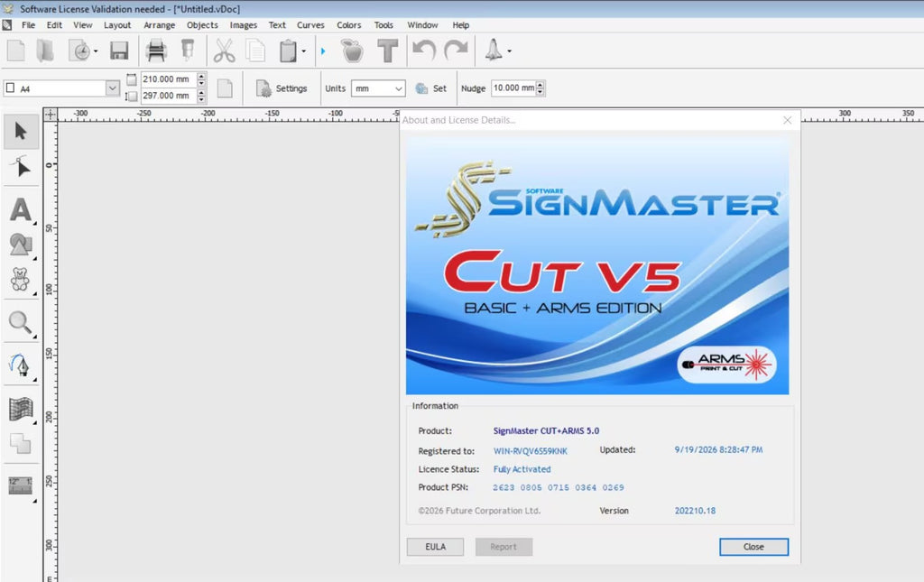
Task: Open the apple clipart icon
Action: [353, 51]
